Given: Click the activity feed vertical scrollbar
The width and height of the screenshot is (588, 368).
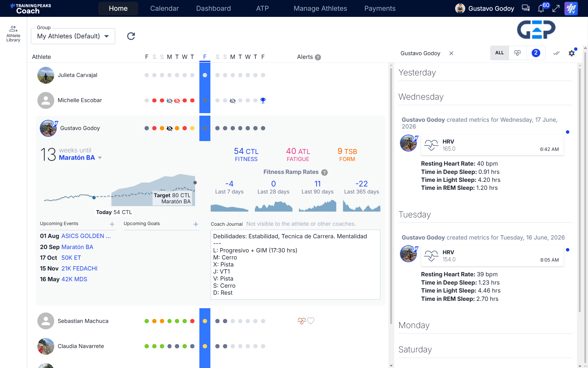Looking at the screenshot, I should (579, 190).
